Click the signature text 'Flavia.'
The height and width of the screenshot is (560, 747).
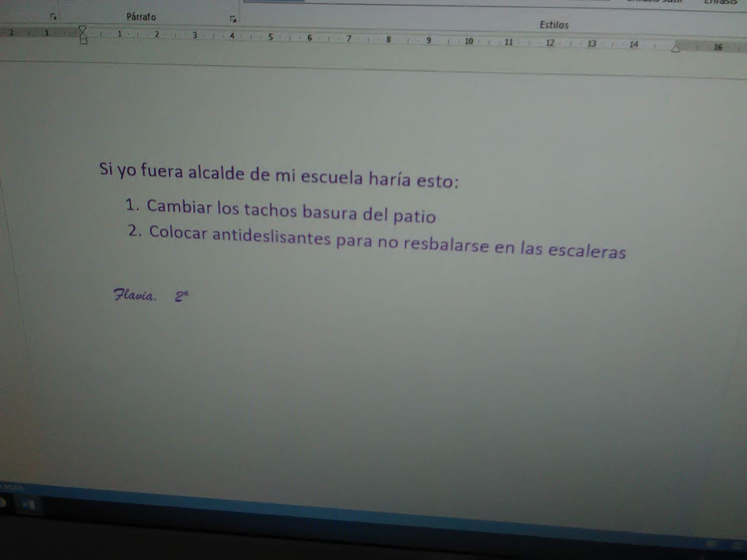pos(135,295)
